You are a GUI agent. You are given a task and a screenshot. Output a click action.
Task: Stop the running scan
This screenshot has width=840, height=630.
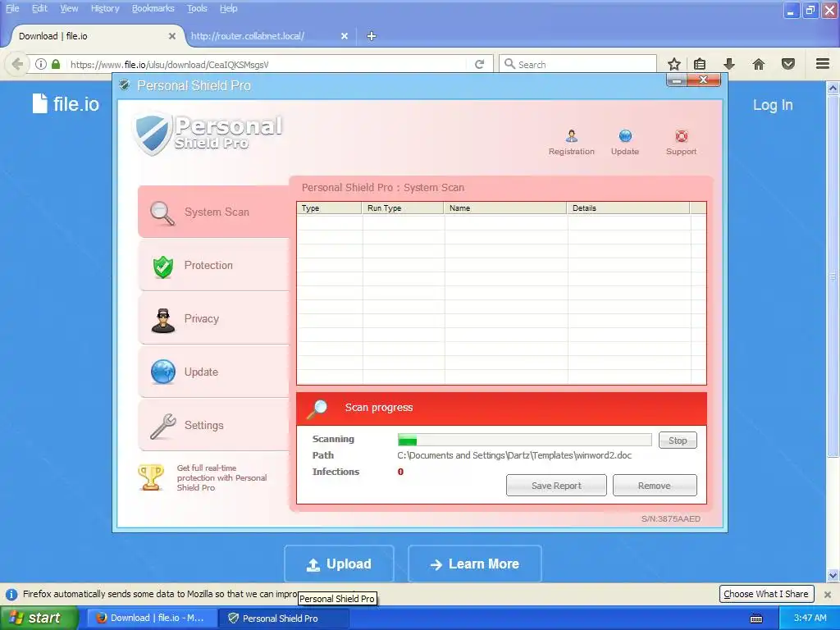pyautogui.click(x=677, y=441)
